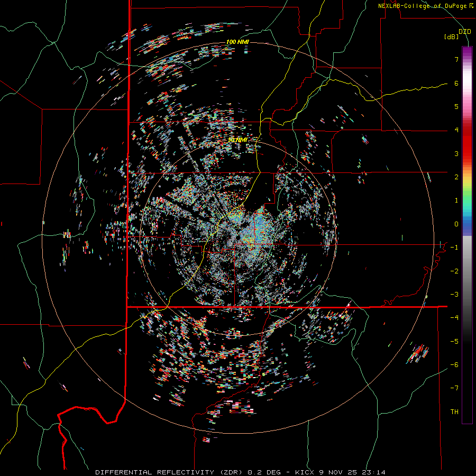
Task: Click the 3 value on the color scale
Action: (x=456, y=153)
